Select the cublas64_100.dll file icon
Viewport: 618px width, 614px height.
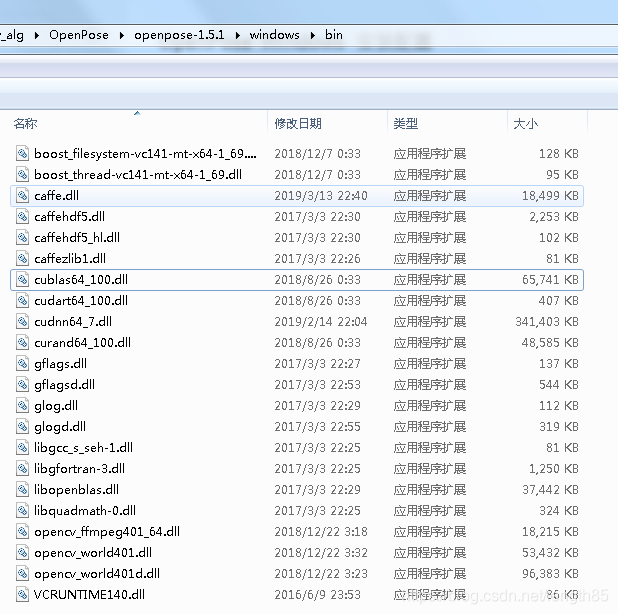22,279
